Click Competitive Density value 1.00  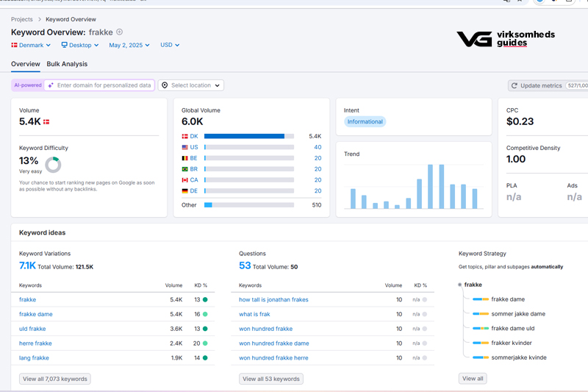click(516, 159)
